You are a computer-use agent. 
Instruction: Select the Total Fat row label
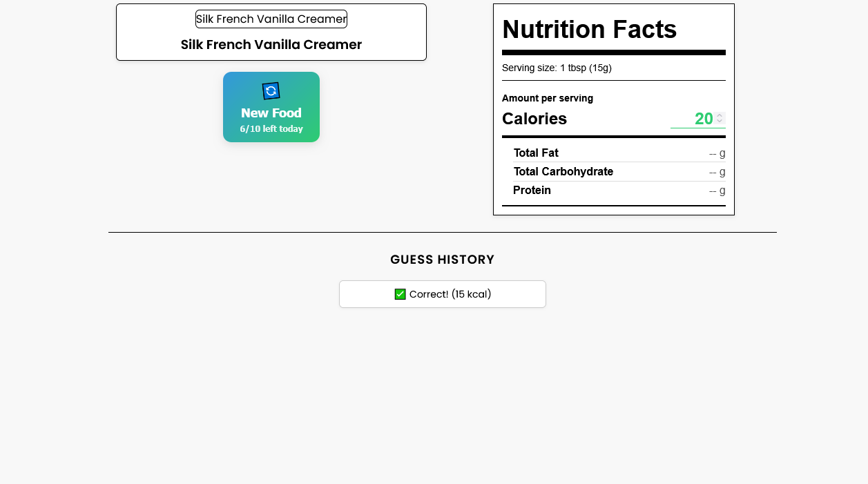(536, 153)
